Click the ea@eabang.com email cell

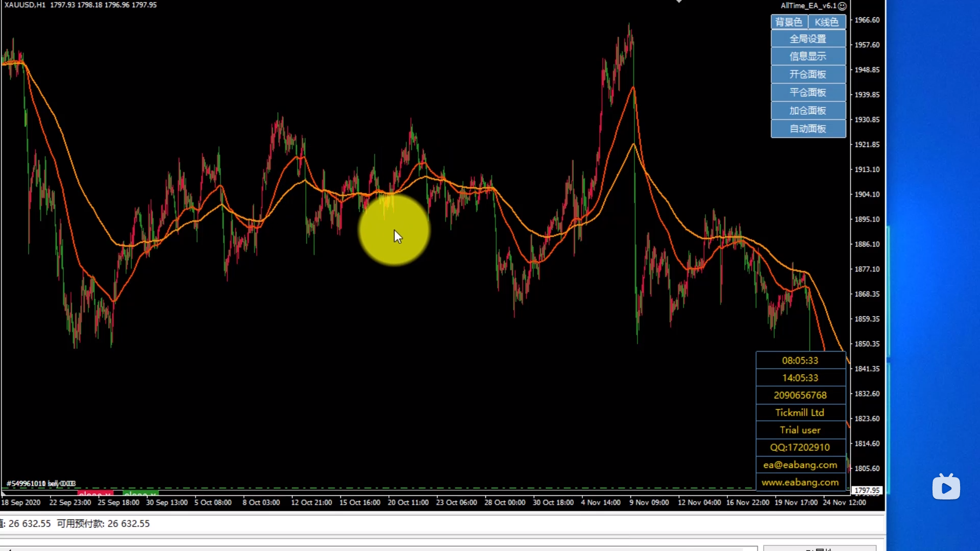(x=800, y=465)
